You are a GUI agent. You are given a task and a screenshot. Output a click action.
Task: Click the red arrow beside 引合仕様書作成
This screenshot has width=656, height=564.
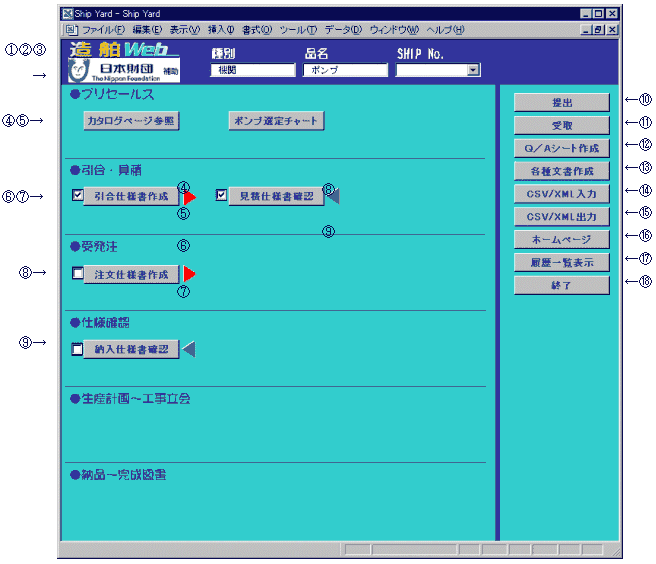point(190,197)
